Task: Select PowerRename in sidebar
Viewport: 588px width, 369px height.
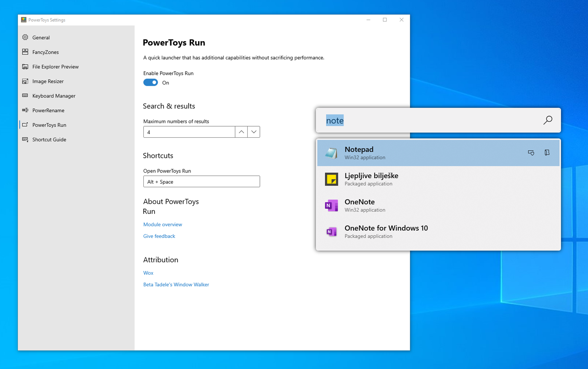Action: tap(76, 110)
